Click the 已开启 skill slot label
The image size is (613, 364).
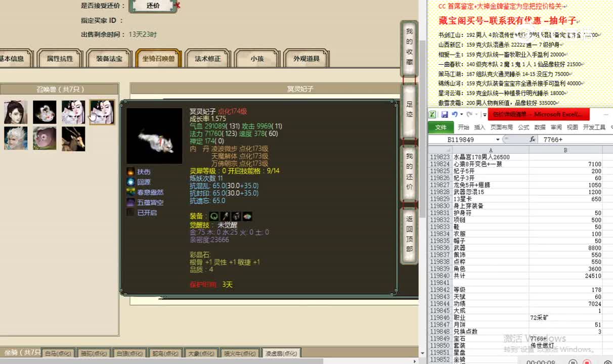tap(147, 213)
